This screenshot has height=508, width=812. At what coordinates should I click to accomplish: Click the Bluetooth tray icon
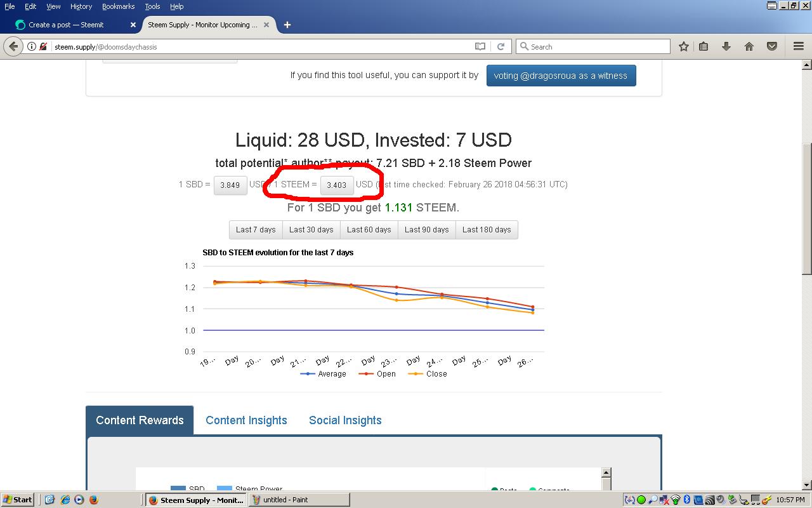(687, 500)
